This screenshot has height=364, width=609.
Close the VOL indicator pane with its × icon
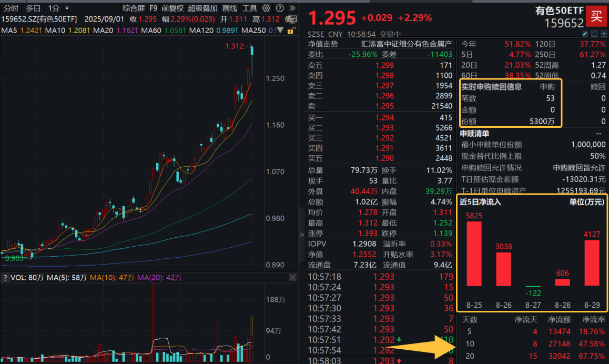(293, 277)
